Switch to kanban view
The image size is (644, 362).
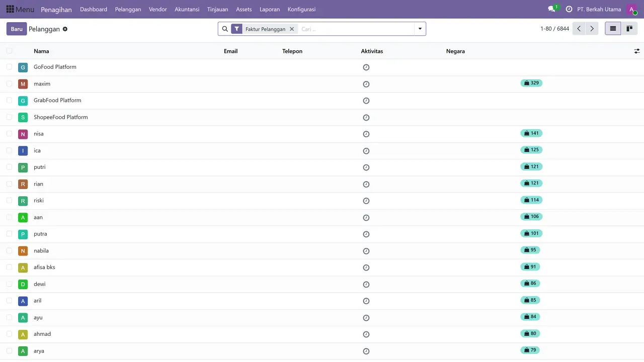point(629,29)
